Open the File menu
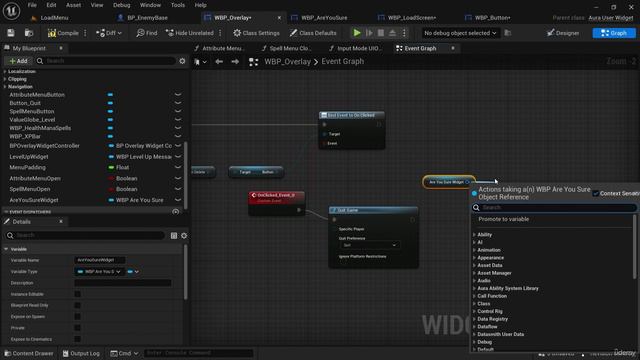The height and width of the screenshot is (360, 640). pos(32,5)
